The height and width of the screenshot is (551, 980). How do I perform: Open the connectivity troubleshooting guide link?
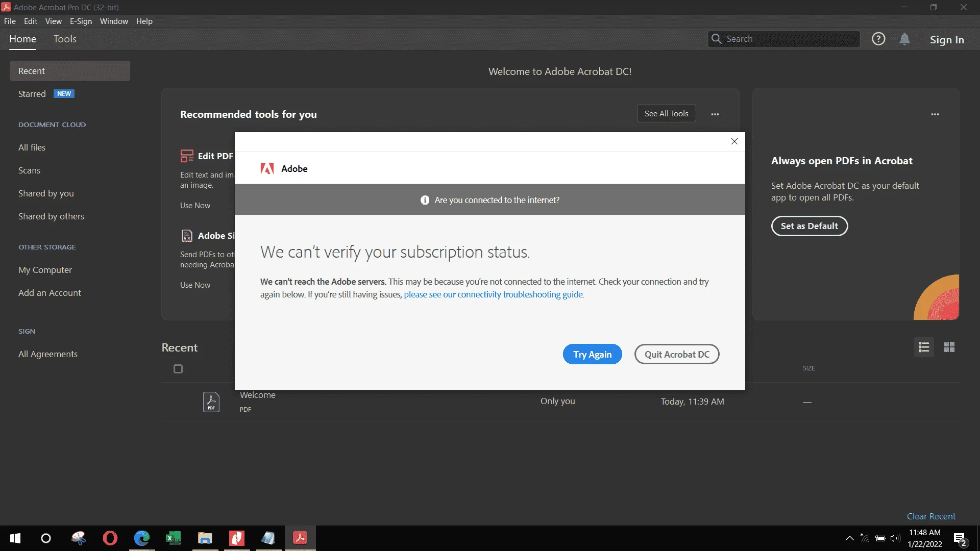[494, 294]
